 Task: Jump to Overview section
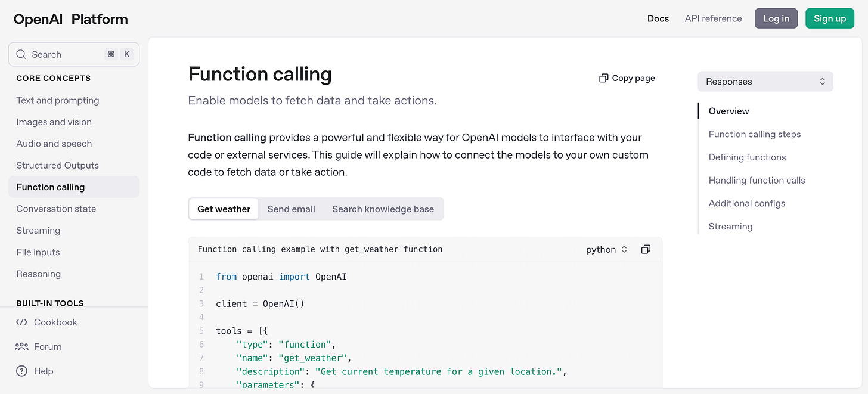tap(728, 111)
